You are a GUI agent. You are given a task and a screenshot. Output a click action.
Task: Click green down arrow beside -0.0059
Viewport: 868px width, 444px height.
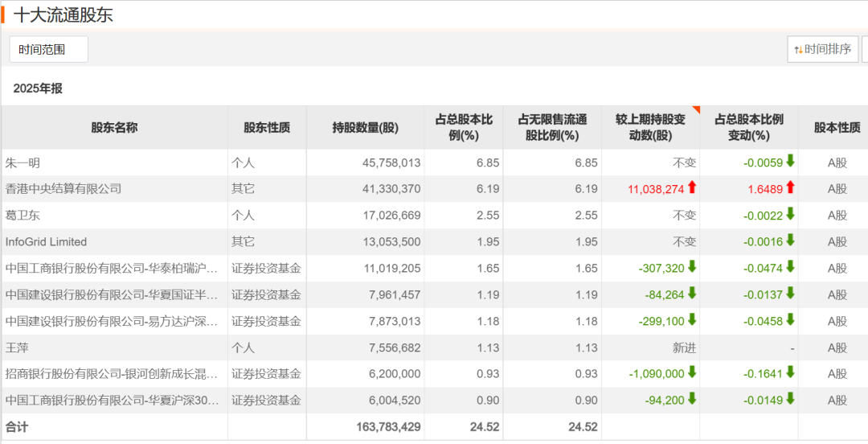(790, 162)
